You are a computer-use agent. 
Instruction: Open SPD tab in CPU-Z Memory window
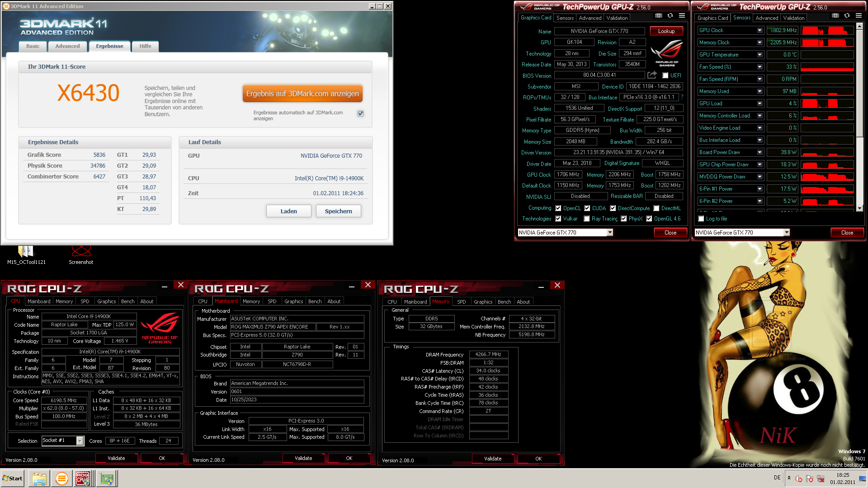461,302
